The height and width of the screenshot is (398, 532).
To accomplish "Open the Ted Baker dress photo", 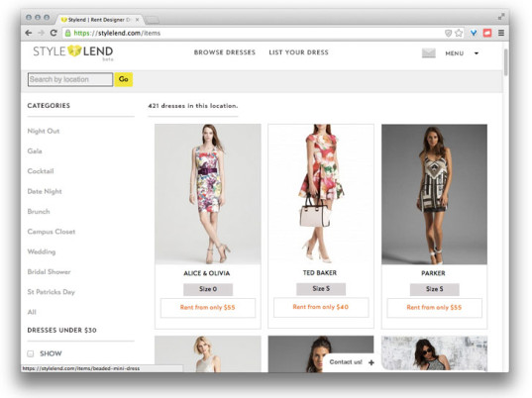I will [x=321, y=194].
